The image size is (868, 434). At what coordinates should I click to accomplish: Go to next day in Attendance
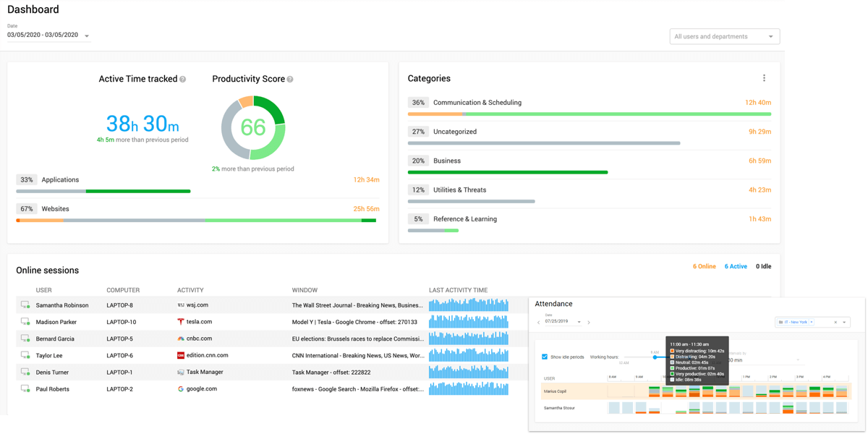[589, 322]
